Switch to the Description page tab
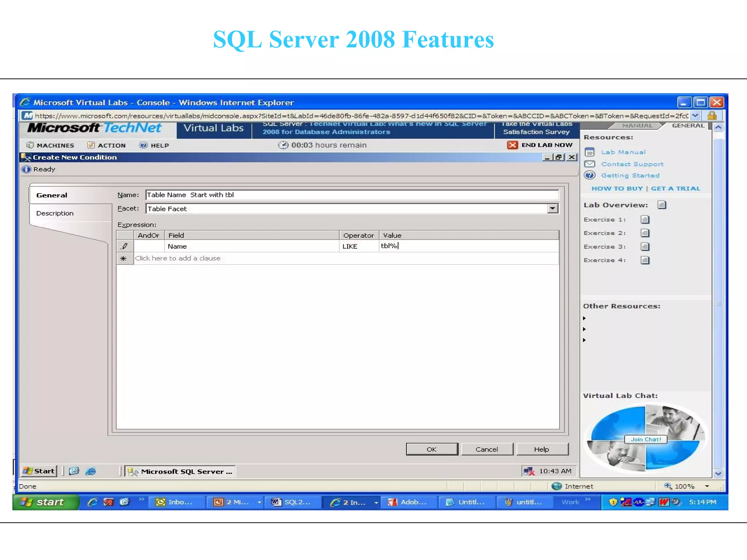 (55, 213)
